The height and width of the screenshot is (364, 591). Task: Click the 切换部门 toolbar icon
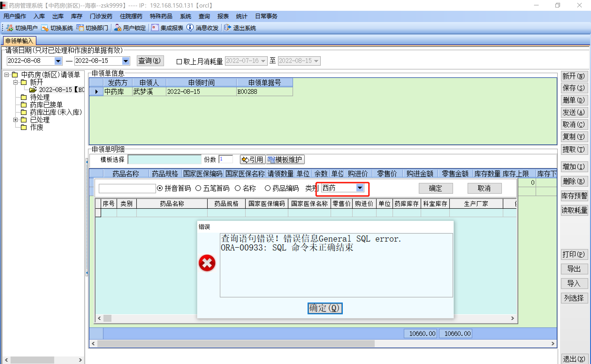(x=80, y=28)
